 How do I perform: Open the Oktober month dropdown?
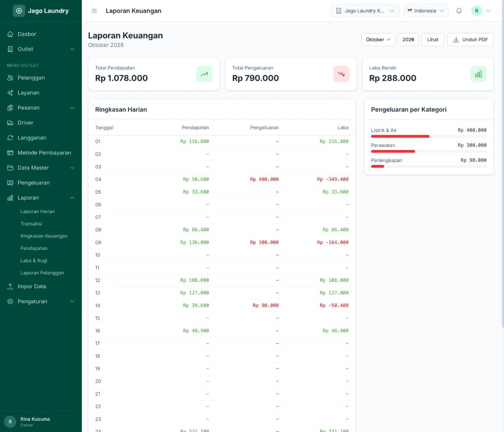coord(378,39)
